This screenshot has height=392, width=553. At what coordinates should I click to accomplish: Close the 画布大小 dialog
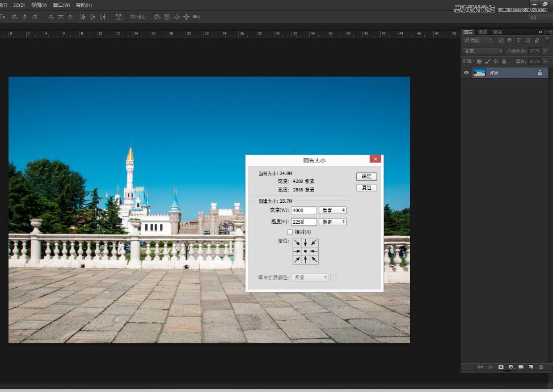375,159
